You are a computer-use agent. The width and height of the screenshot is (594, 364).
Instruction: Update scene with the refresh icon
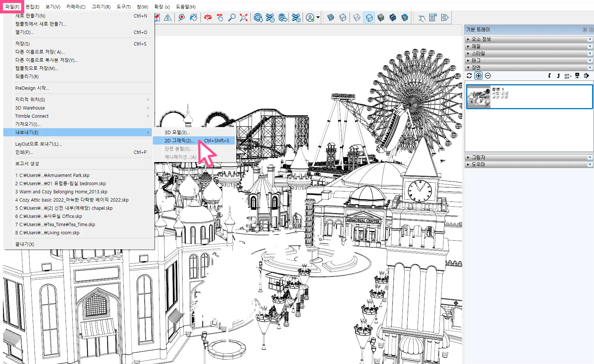pyautogui.click(x=469, y=76)
